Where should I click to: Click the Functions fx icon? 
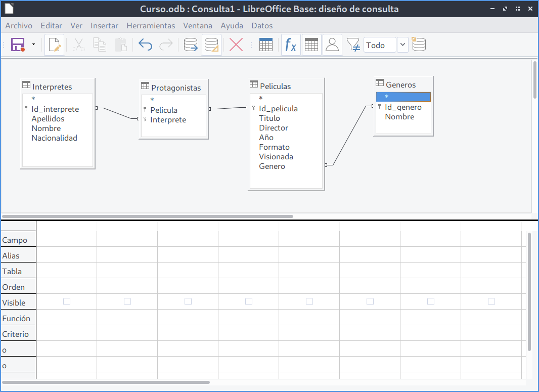pos(290,45)
